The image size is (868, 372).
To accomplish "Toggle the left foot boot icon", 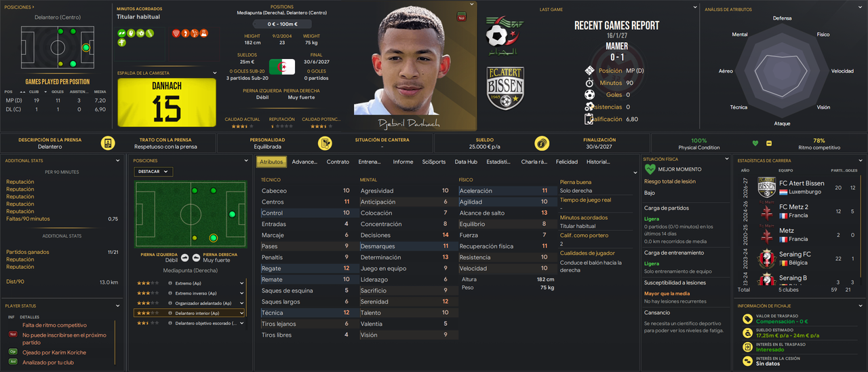I will click(x=184, y=258).
